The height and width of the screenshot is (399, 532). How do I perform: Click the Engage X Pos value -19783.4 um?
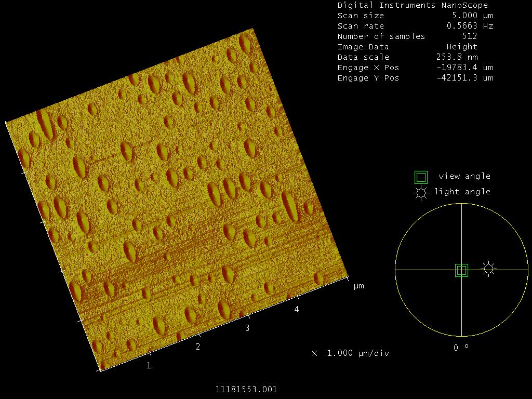(464, 68)
